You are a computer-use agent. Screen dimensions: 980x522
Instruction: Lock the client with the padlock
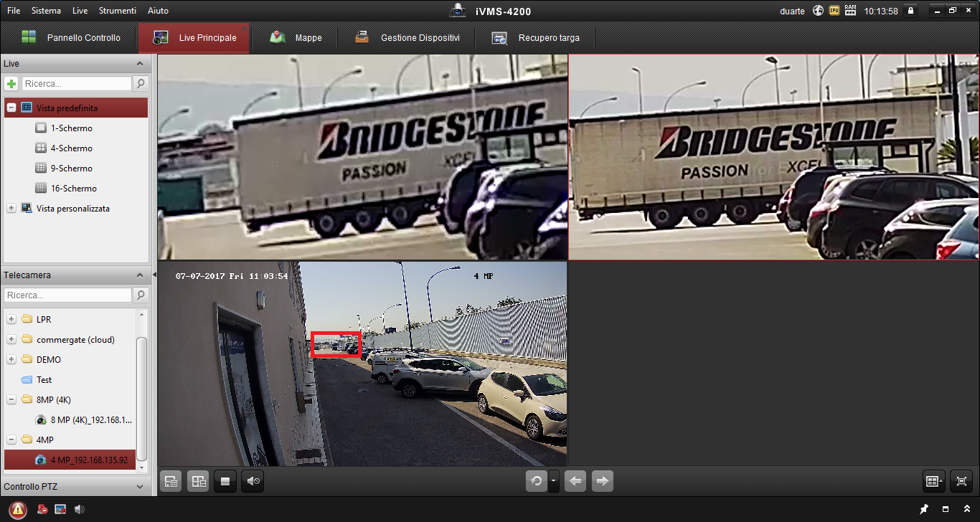(x=910, y=11)
